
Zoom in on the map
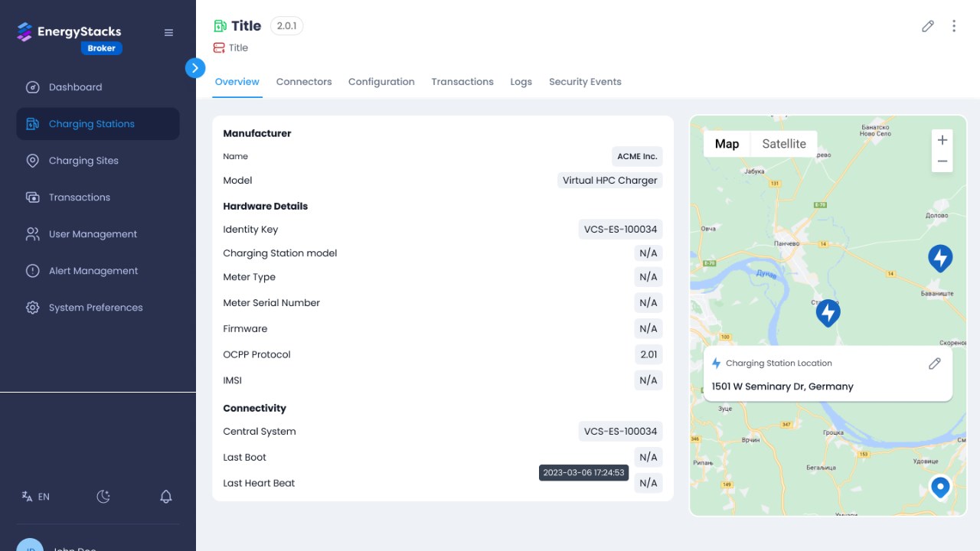[942, 140]
